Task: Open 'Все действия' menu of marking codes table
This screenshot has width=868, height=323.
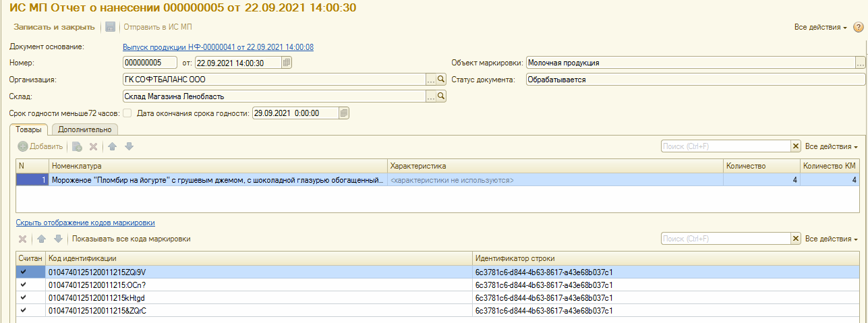Action: [x=831, y=239]
